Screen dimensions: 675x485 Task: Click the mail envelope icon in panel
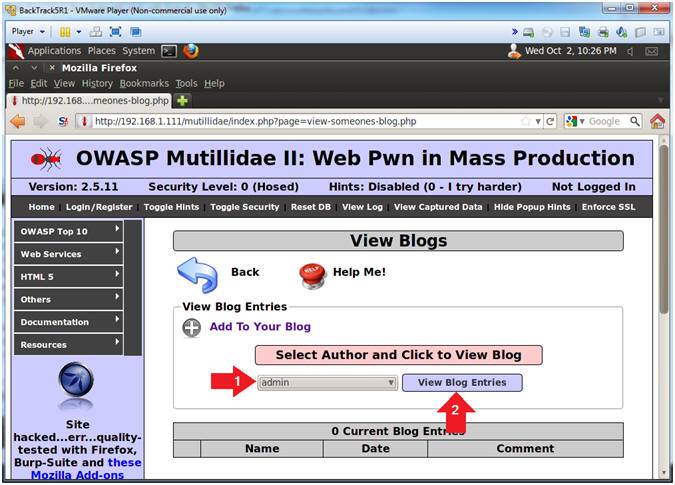pyautogui.click(x=652, y=52)
